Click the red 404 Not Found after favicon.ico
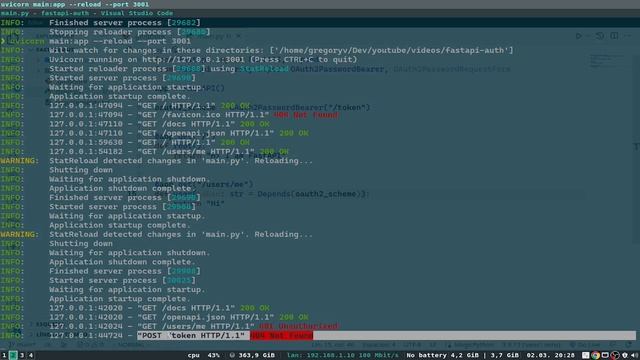The height and width of the screenshot is (360, 640). (306, 115)
